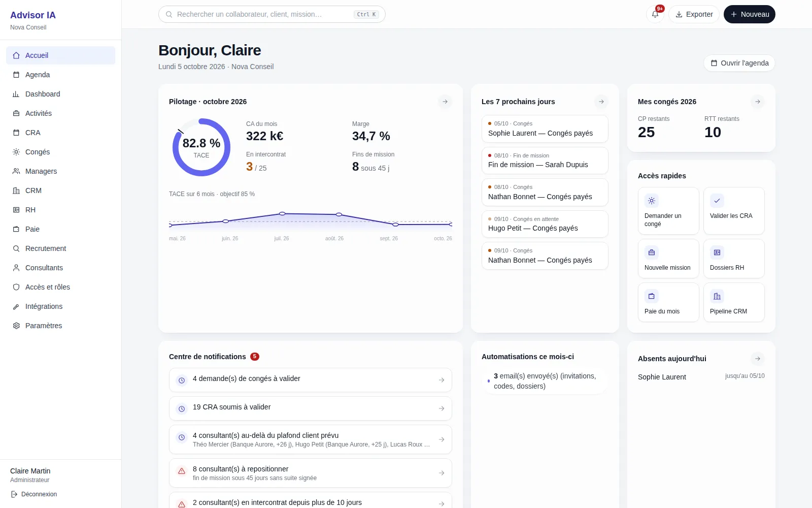Click the checkmark icon in Valider les CRA
The image size is (812, 508).
point(717,201)
